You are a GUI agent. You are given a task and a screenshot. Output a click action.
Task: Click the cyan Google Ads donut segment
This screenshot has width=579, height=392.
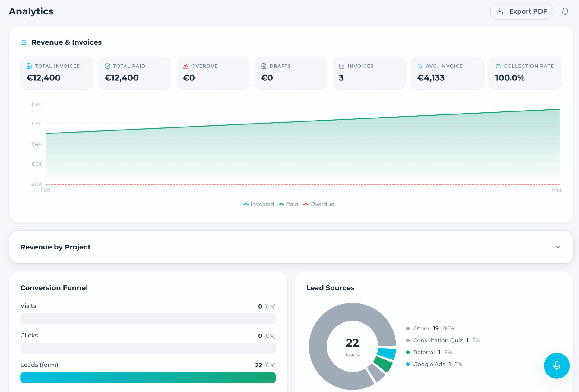[387, 353]
